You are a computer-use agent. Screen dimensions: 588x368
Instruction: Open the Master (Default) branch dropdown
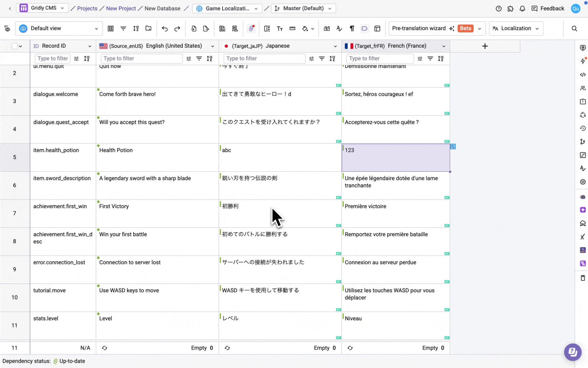tap(303, 9)
